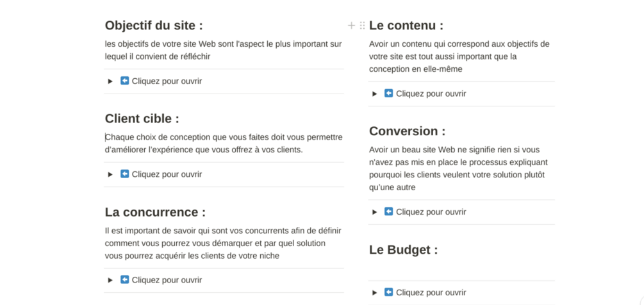Open the toggle arrow under La concurrence

110,281
